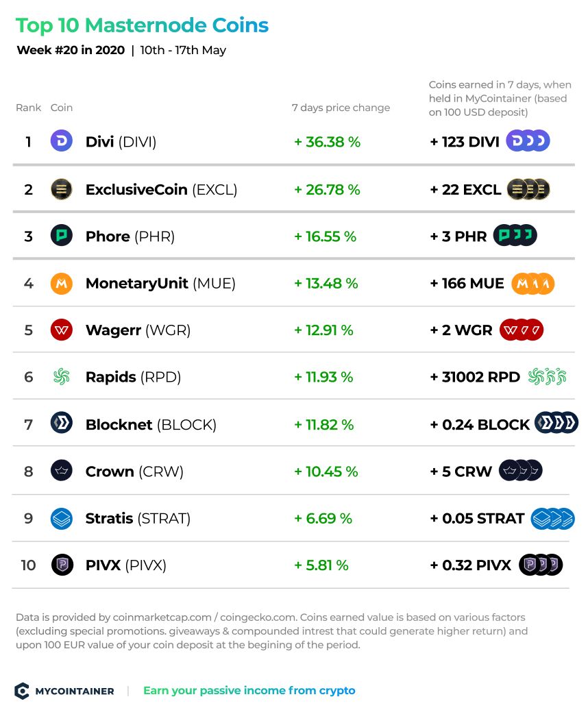Click the PIVX shield coin icon
The width and height of the screenshot is (588, 723).
(x=62, y=565)
